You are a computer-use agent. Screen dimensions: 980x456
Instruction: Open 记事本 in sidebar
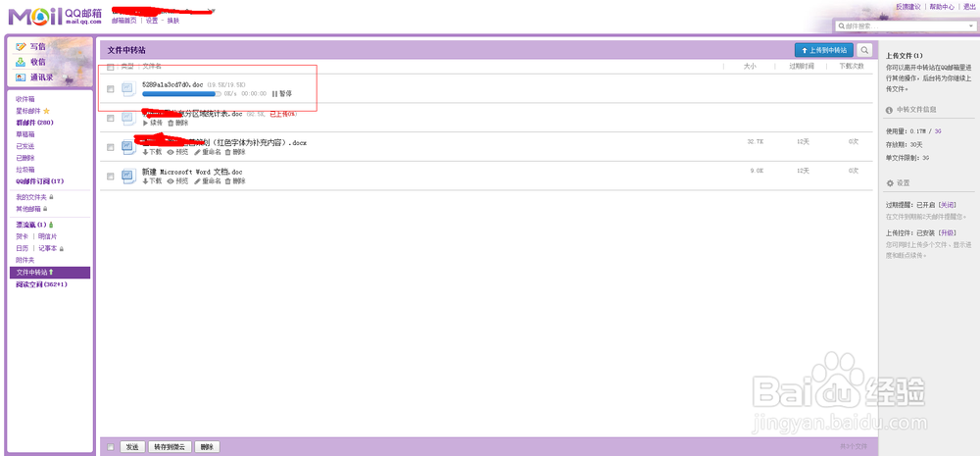(x=47, y=248)
